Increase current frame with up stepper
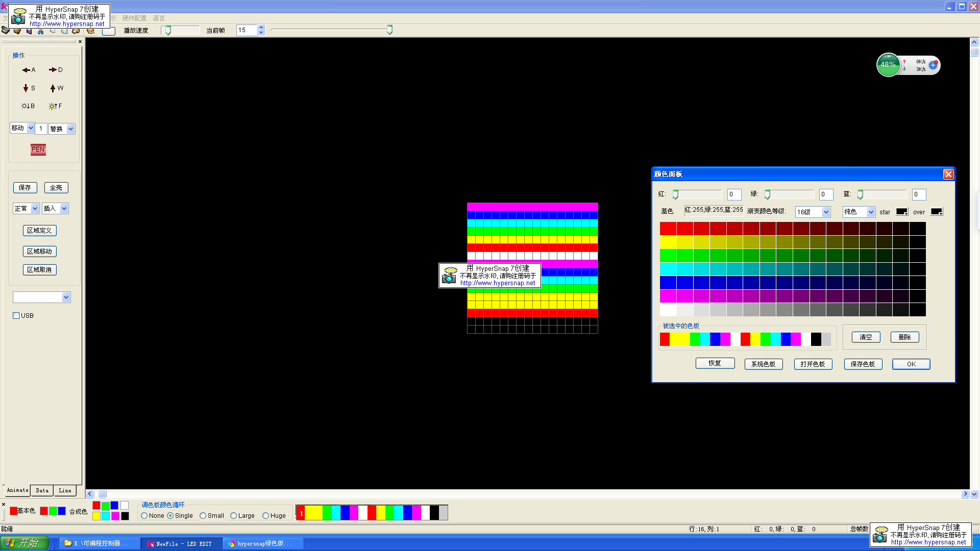The width and height of the screenshot is (980, 551). [261, 28]
